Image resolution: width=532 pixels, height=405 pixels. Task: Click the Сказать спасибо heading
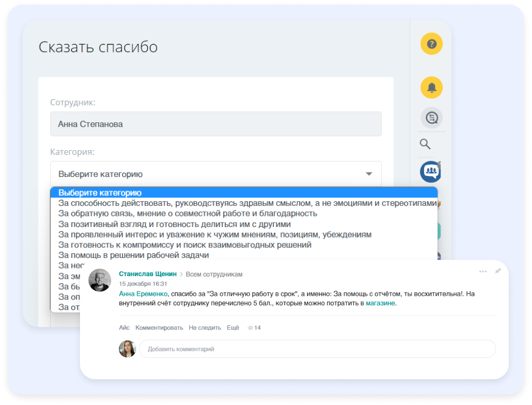click(x=98, y=47)
